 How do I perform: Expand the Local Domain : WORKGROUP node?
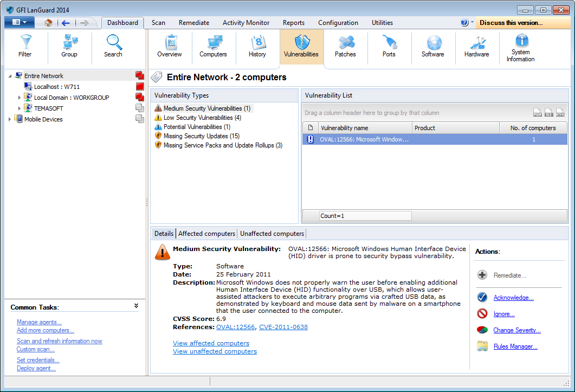20,98
